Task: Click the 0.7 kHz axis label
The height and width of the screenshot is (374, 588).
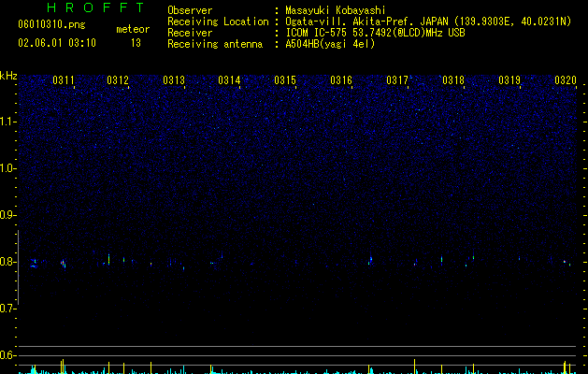Action: [8, 309]
